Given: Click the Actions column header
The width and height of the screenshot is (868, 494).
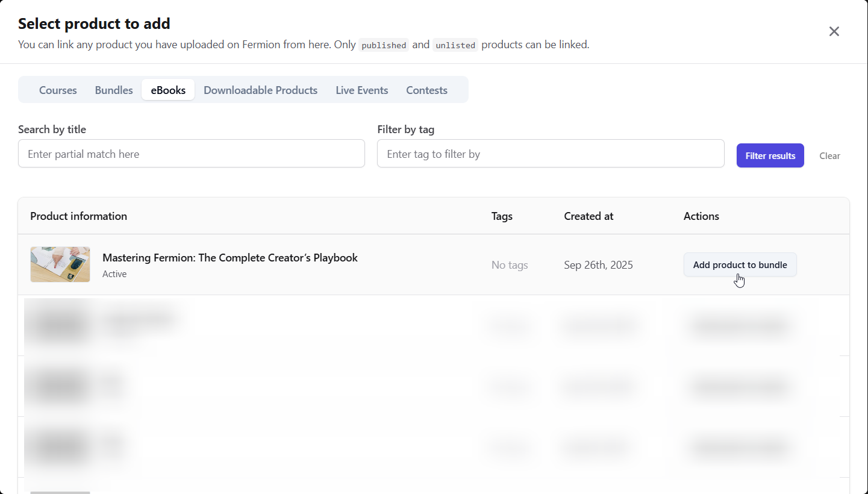Looking at the screenshot, I should pyautogui.click(x=701, y=216).
